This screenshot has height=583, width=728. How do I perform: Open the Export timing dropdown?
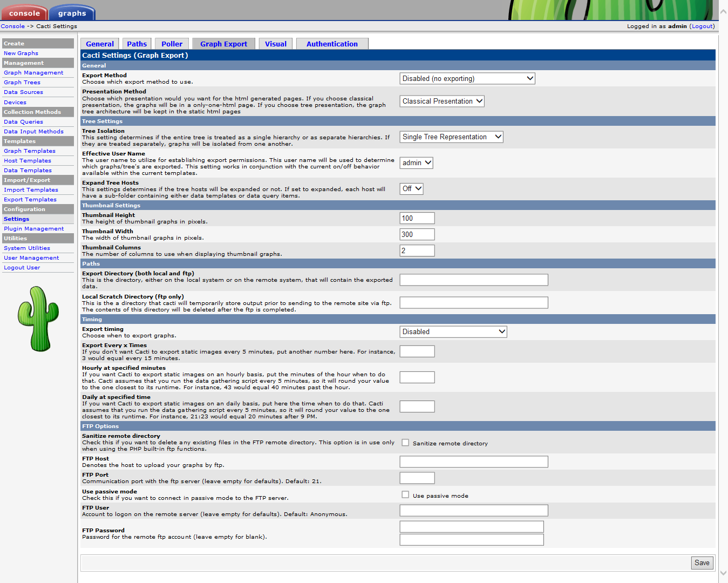click(x=453, y=331)
